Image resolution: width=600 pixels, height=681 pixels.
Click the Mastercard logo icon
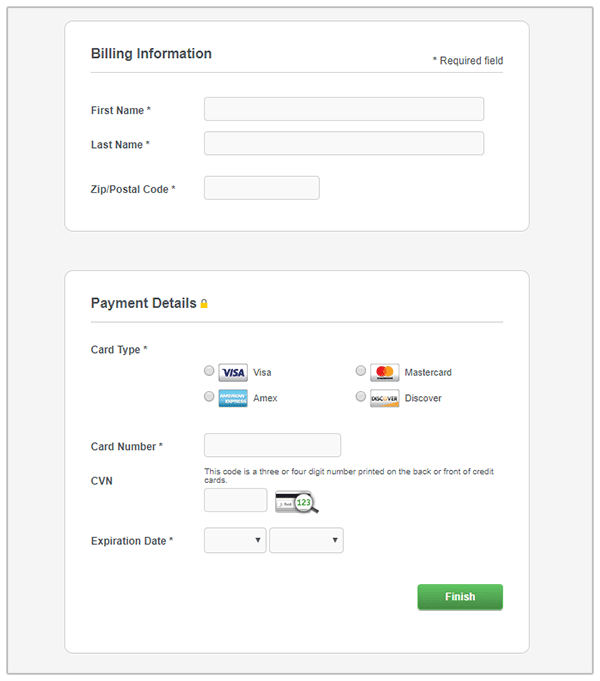pyautogui.click(x=385, y=373)
